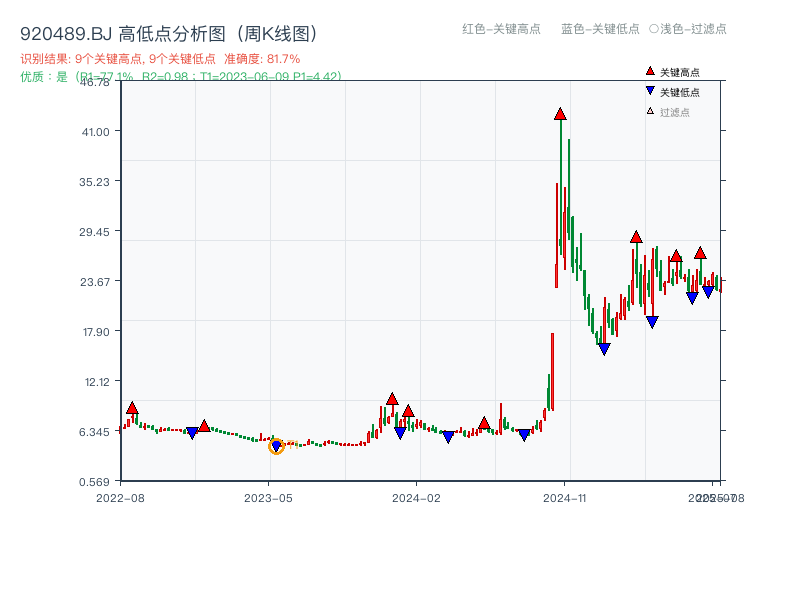Select the highest red triangle above 41.00 peak

pos(558,114)
